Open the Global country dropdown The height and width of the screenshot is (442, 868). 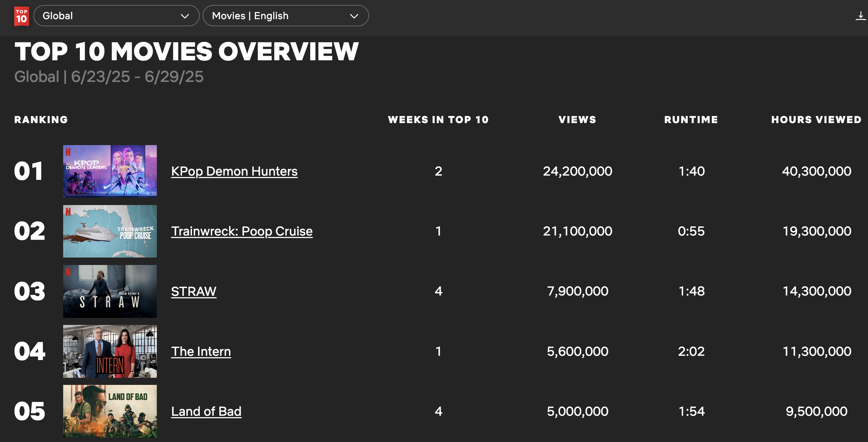coord(116,16)
